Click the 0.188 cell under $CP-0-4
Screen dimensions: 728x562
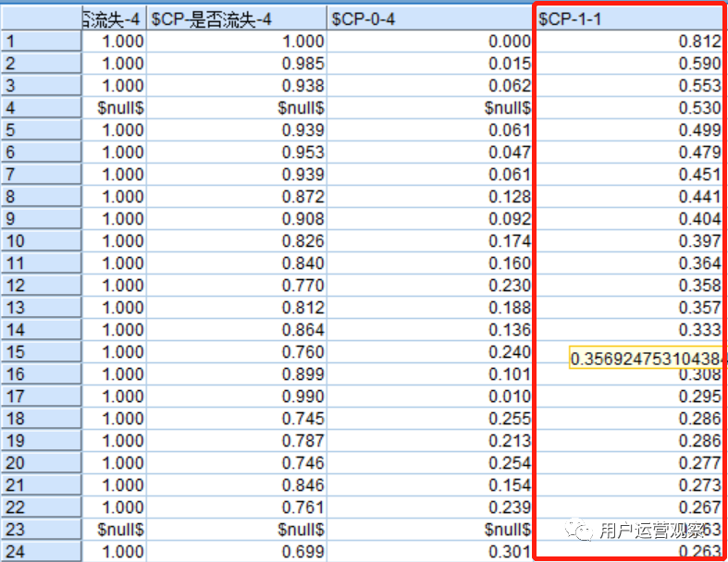pyautogui.click(x=430, y=308)
